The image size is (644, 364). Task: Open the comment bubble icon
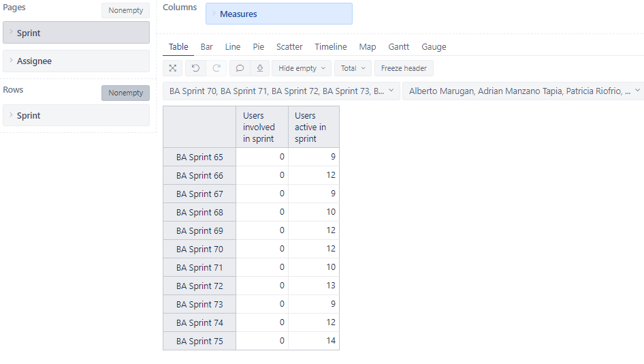(x=240, y=68)
